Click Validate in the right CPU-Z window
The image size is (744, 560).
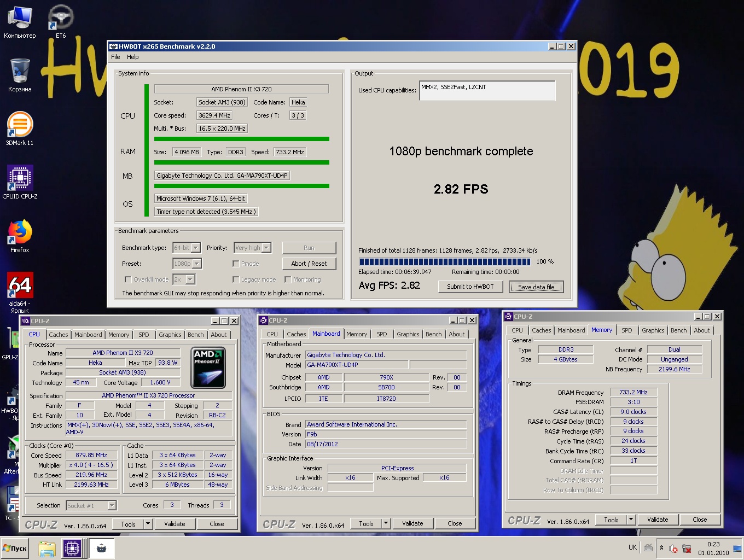pyautogui.click(x=658, y=520)
